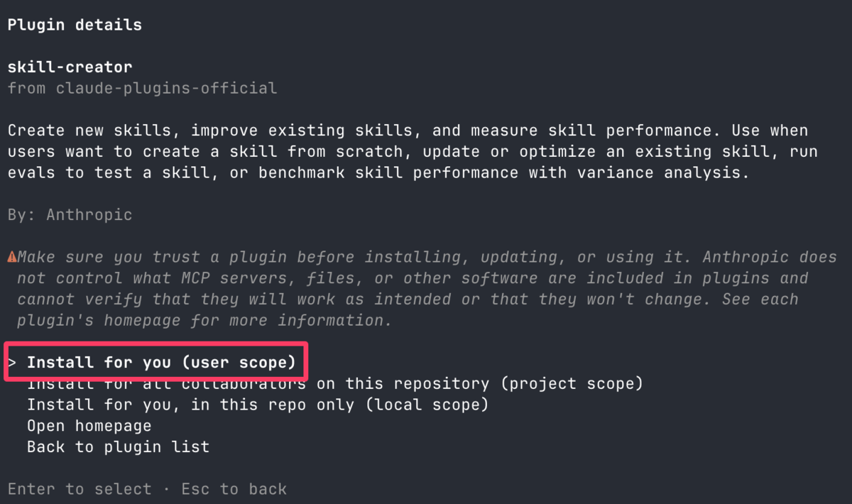
Task: Click 'from claude-plugins-official' source line
Action: tap(142, 89)
